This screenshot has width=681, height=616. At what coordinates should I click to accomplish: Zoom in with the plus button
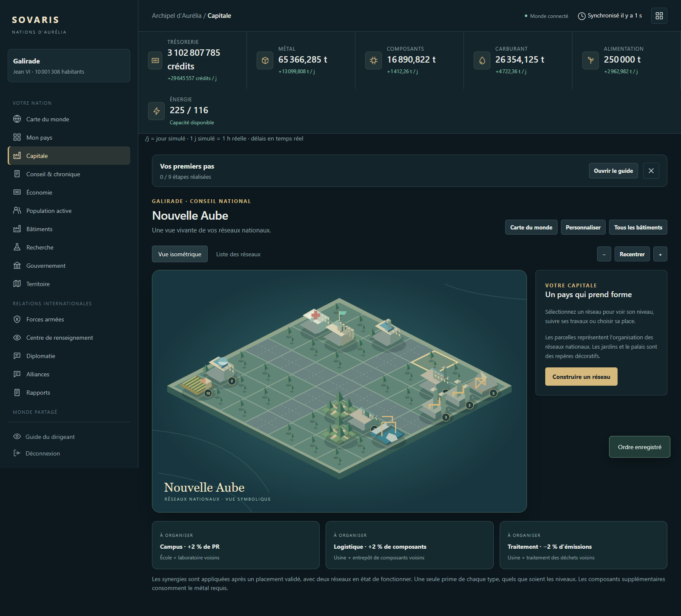point(660,254)
